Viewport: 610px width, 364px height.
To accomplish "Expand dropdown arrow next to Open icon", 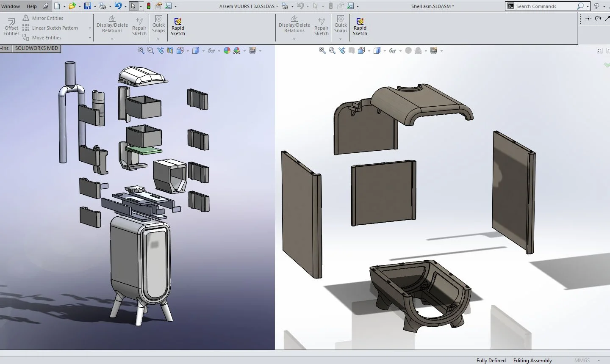I will tap(80, 6).
